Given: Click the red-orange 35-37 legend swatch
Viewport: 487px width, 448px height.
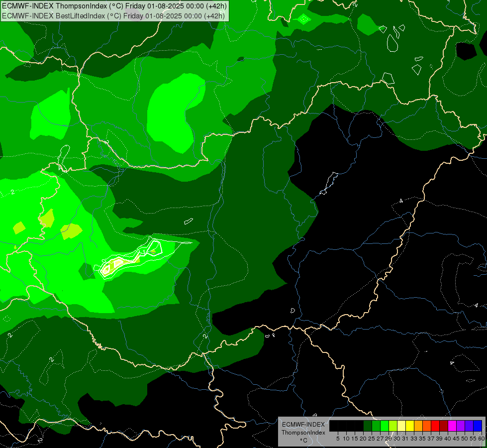Looking at the screenshot, I should 427,426.
